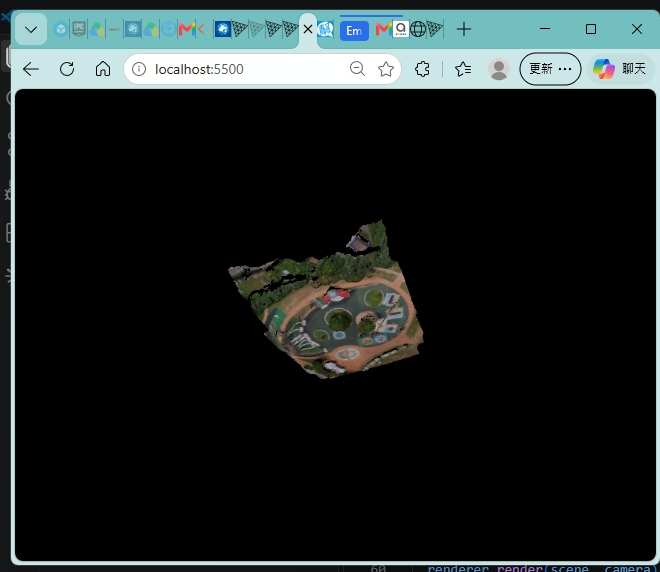Viewport: 660px width, 572px height.
Task: Close the active browser tab
Action: pos(308,29)
